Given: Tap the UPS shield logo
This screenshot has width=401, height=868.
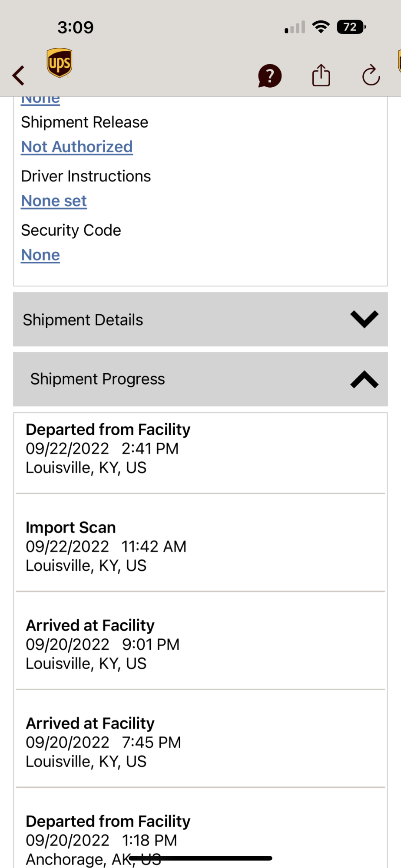Looking at the screenshot, I should point(60,63).
